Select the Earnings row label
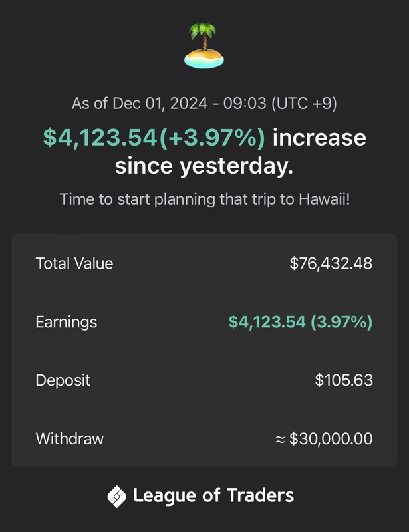Image resolution: width=409 pixels, height=532 pixels. (x=67, y=322)
